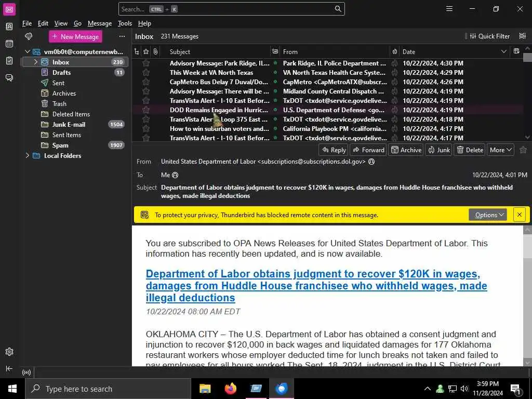Open File Explorer from the taskbar

pos(205,389)
